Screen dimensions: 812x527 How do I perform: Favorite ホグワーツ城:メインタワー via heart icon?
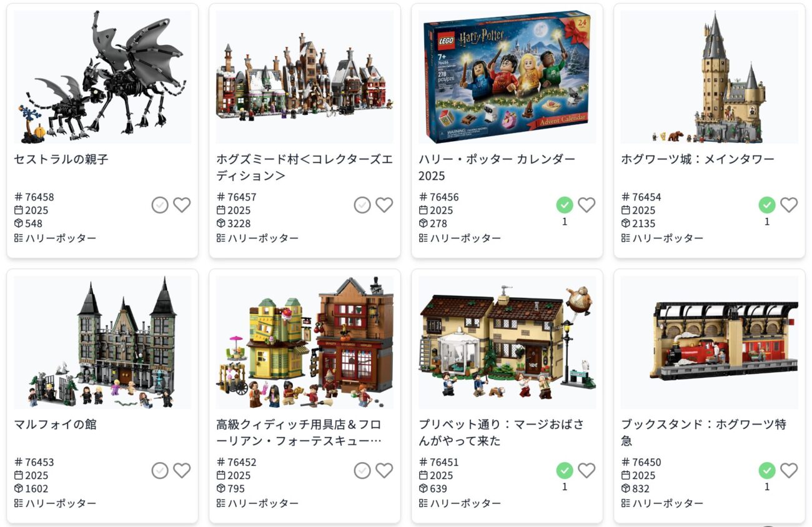tap(789, 205)
